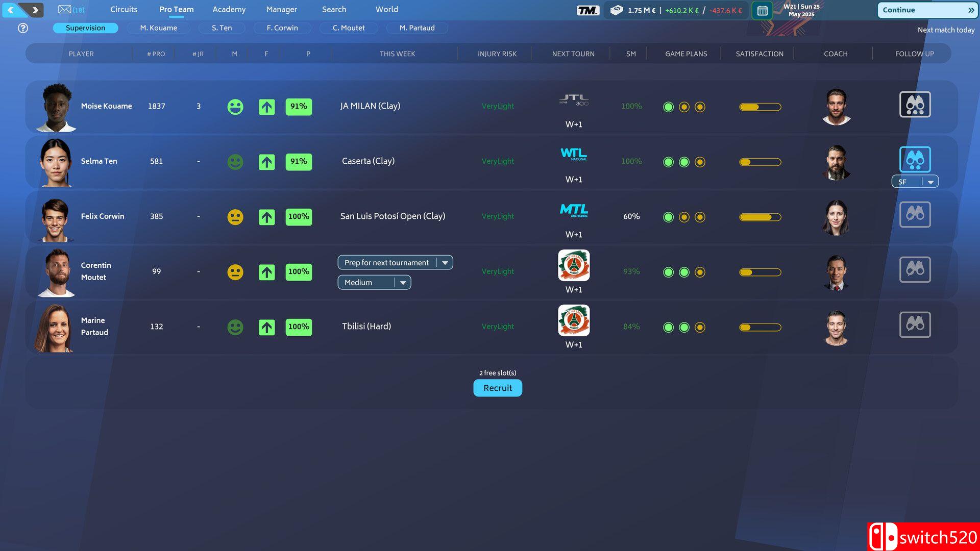Select Kouame's second game plan circle
The width and height of the screenshot is (980, 551).
(684, 107)
